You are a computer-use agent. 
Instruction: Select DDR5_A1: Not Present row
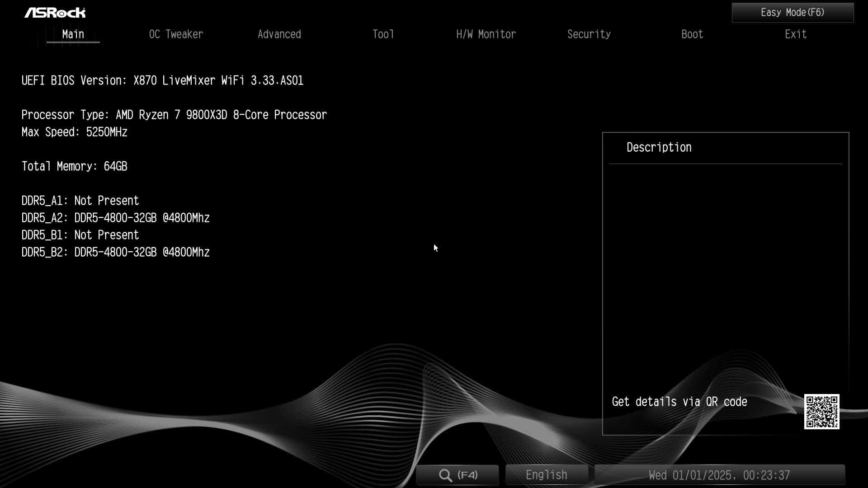80,201
